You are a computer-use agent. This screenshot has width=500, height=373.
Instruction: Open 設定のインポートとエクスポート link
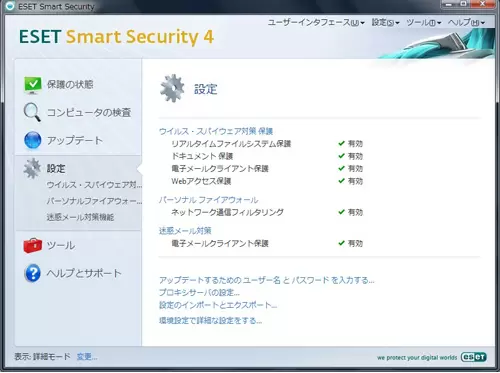pos(218,305)
